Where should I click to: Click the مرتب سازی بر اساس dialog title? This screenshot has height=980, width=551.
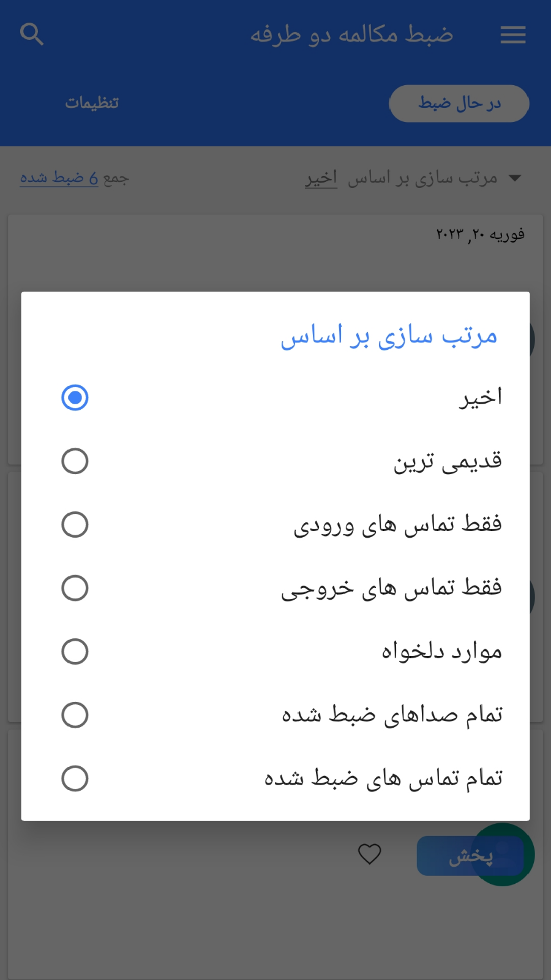(x=389, y=335)
